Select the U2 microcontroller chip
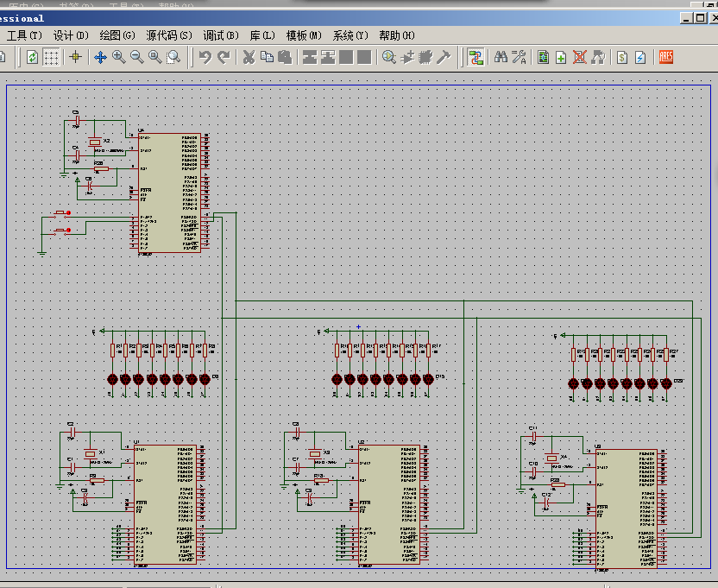 tap(389, 504)
